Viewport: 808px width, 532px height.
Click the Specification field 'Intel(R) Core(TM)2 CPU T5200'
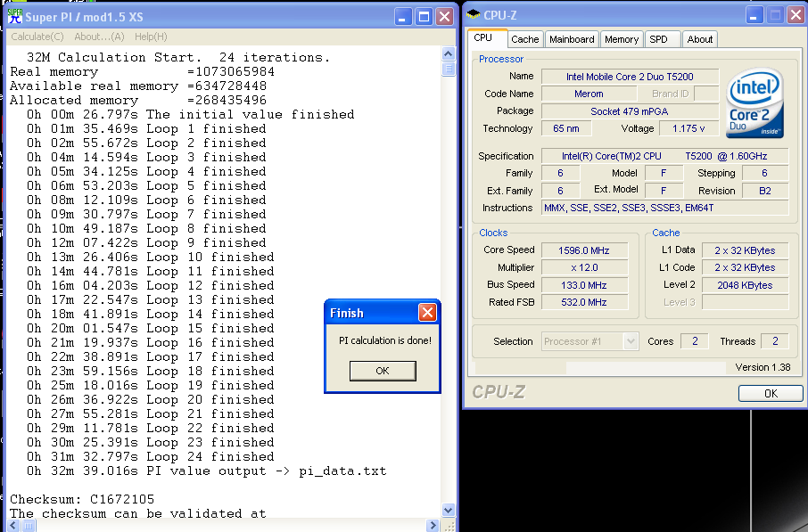664,156
